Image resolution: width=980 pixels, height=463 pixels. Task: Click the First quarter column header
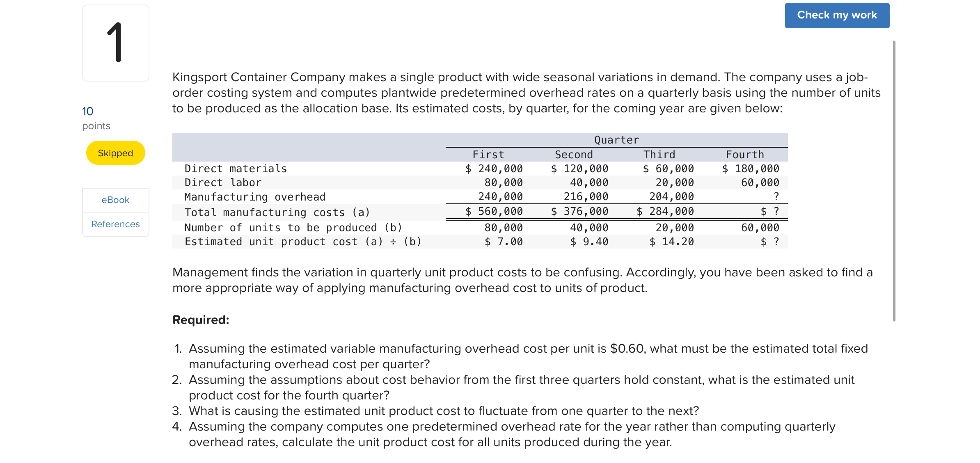489,154
